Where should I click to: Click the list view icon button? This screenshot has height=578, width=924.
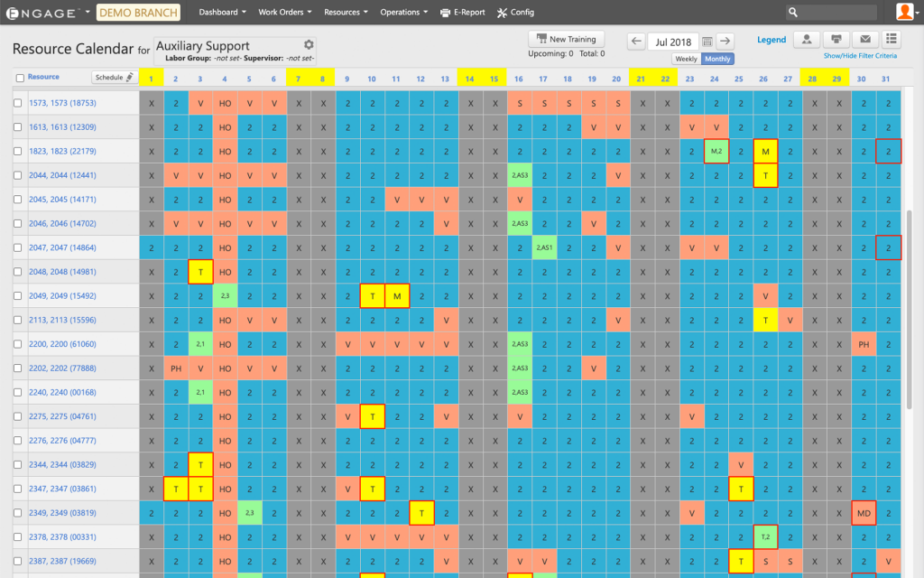click(892, 40)
